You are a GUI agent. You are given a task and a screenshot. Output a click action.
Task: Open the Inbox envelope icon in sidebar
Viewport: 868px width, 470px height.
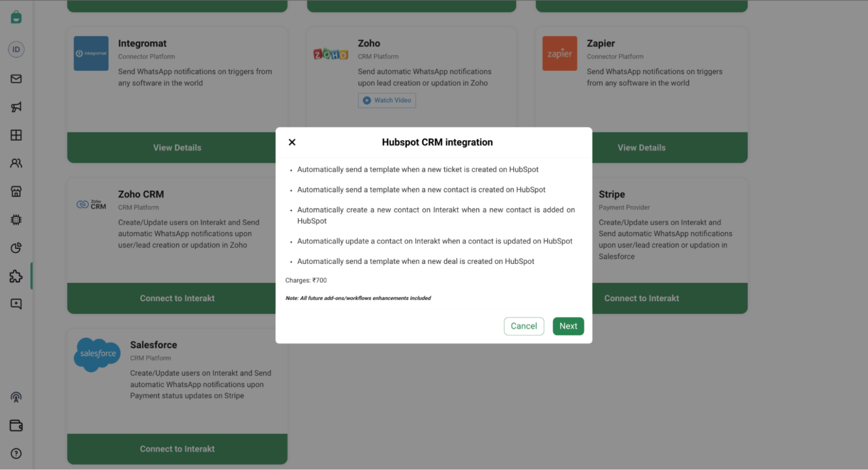pyautogui.click(x=16, y=79)
